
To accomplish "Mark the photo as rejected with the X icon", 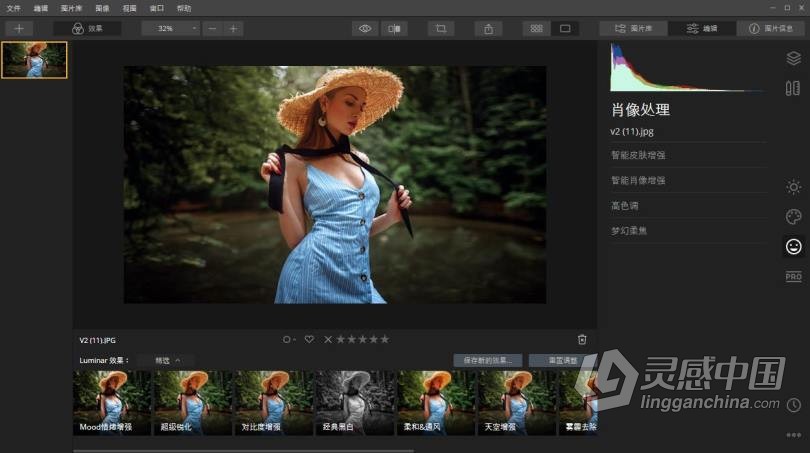I will click(328, 339).
